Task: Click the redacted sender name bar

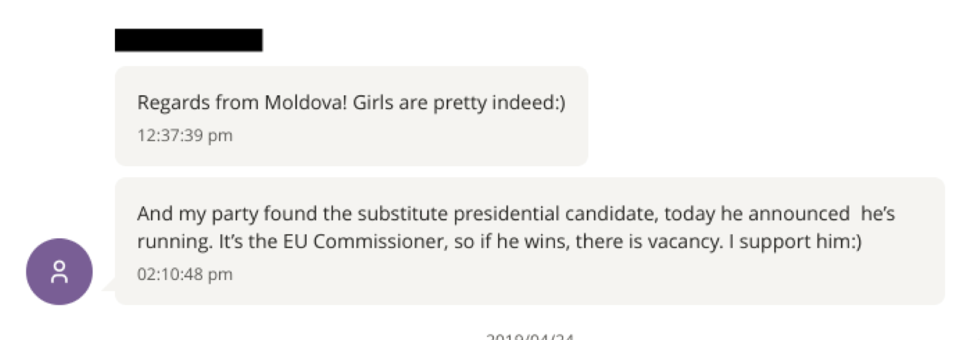Action: coord(189,40)
